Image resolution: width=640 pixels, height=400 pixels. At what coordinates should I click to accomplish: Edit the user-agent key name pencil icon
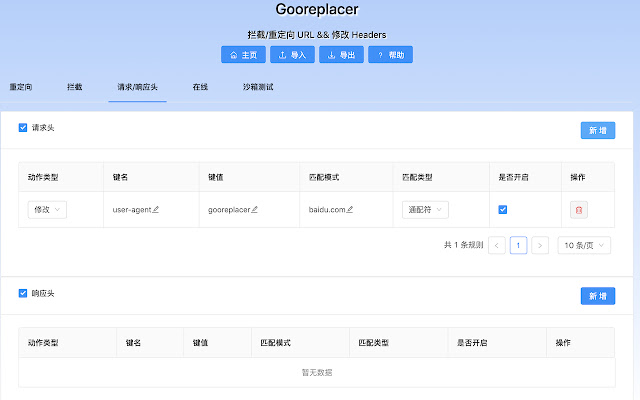[156, 210]
